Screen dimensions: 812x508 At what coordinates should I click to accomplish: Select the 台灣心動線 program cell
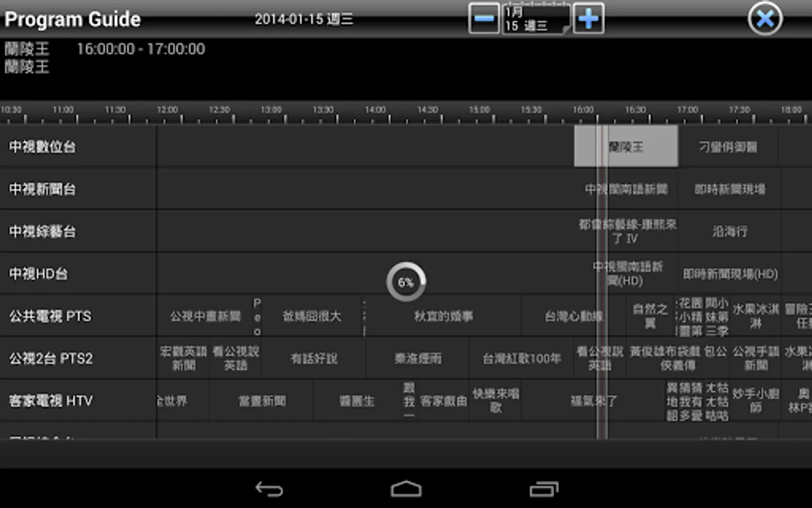(573, 316)
